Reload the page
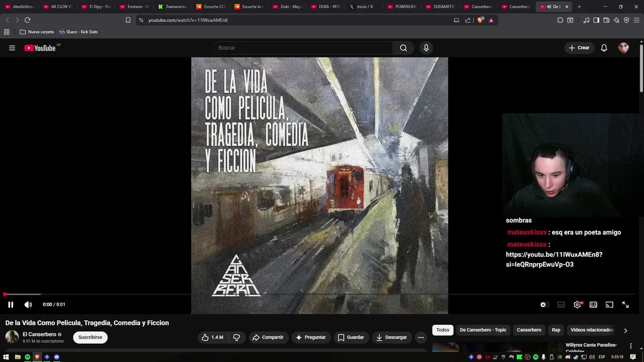This screenshot has width=644, height=362. (x=27, y=20)
